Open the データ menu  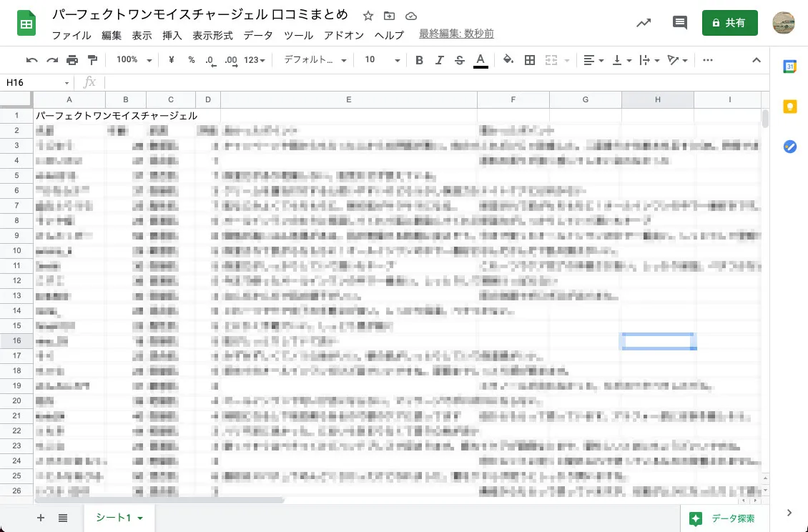[257, 34]
